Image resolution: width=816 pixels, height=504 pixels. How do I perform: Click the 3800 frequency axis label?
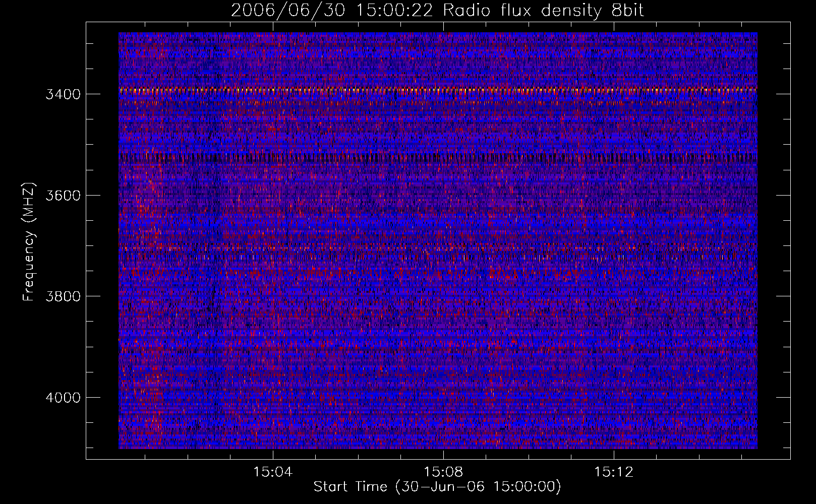tap(63, 296)
